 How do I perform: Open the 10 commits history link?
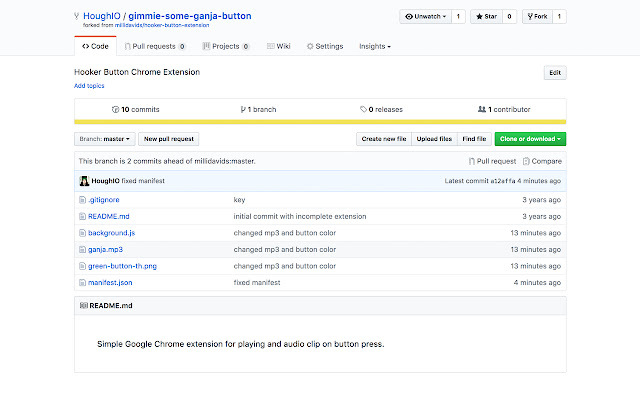(x=135, y=109)
